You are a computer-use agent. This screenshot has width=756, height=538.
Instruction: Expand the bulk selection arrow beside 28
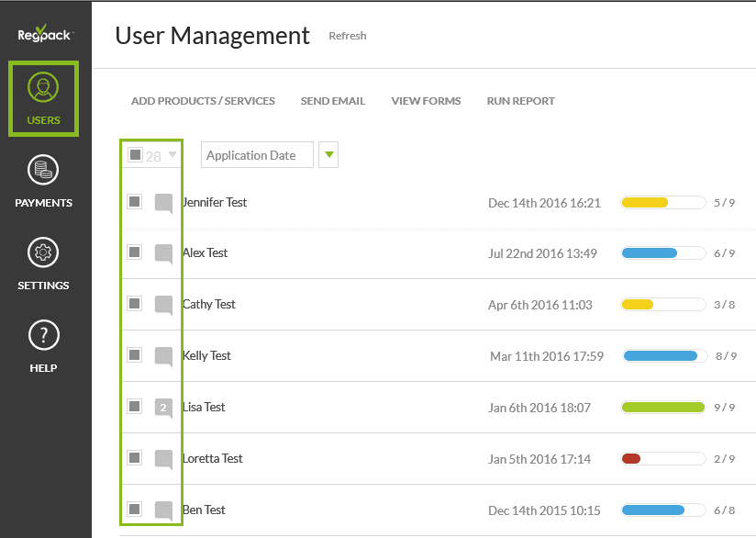click(172, 155)
